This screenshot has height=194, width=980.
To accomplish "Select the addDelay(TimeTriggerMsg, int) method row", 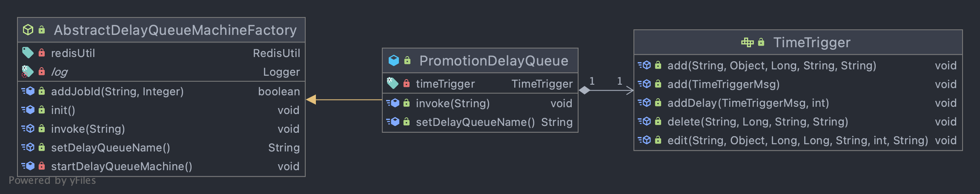I will tap(798, 103).
